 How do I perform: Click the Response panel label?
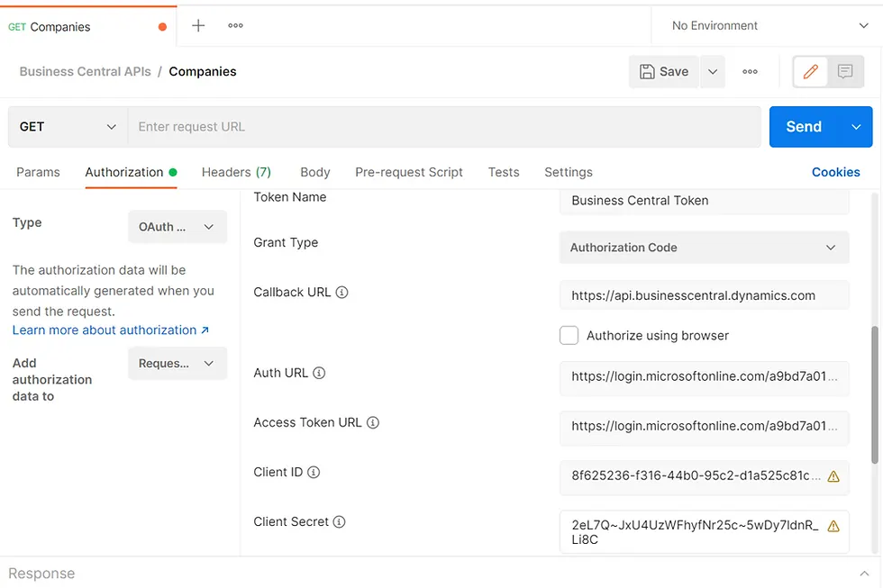(x=41, y=574)
